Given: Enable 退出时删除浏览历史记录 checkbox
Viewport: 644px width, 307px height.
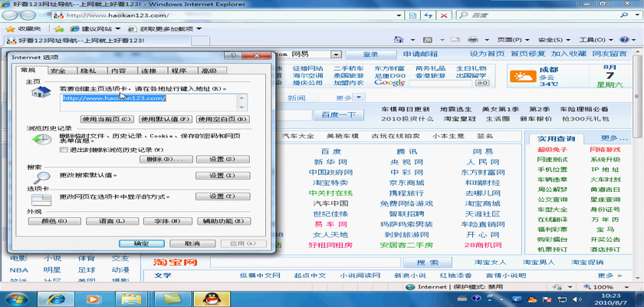Looking at the screenshot, I should tap(64, 150).
